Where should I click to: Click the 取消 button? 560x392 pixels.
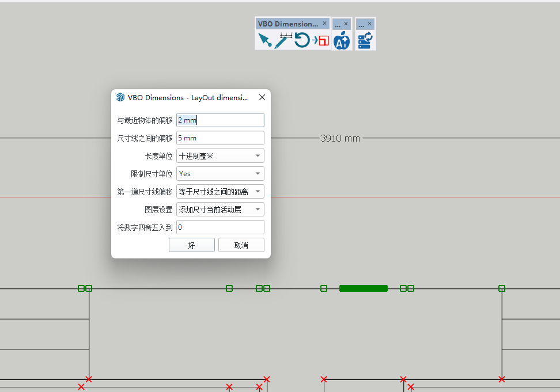point(241,245)
